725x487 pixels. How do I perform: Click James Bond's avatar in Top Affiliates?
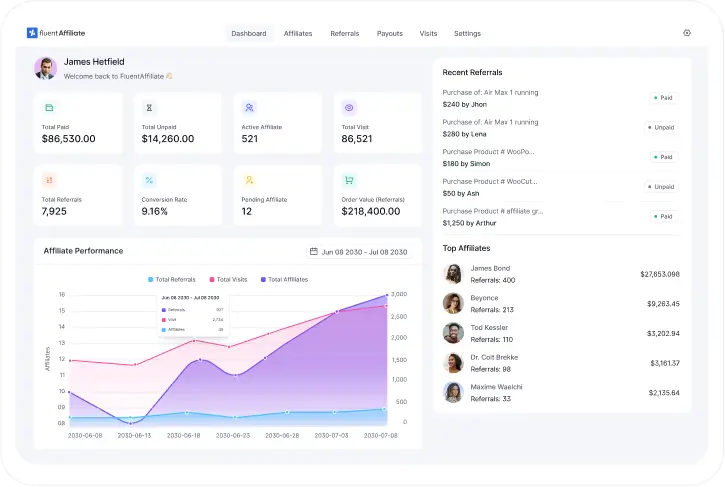tap(453, 274)
